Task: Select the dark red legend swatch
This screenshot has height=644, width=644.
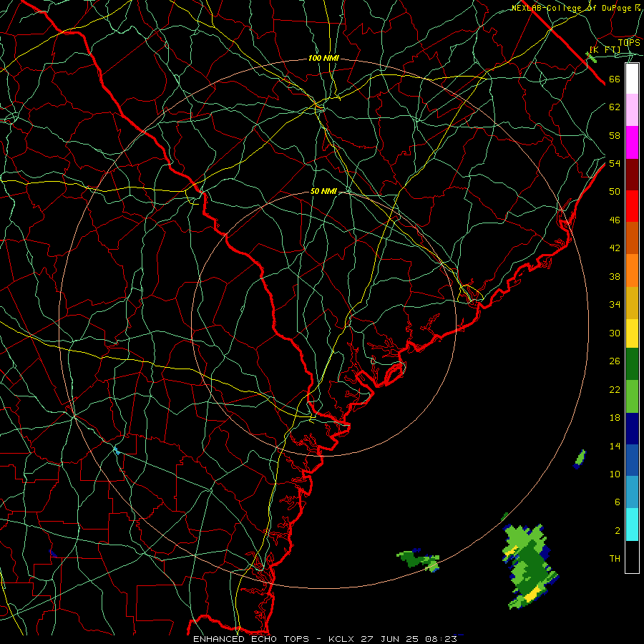Action: pos(632,174)
